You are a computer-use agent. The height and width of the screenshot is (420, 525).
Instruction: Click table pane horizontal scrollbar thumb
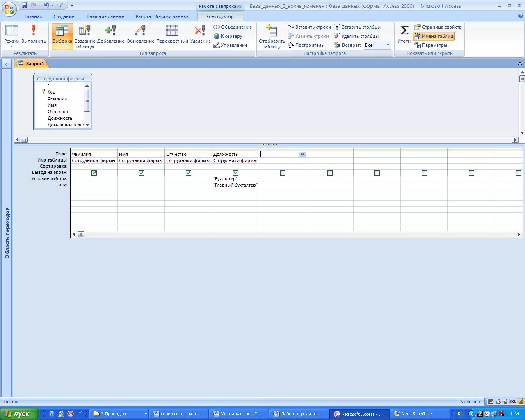click(24, 140)
